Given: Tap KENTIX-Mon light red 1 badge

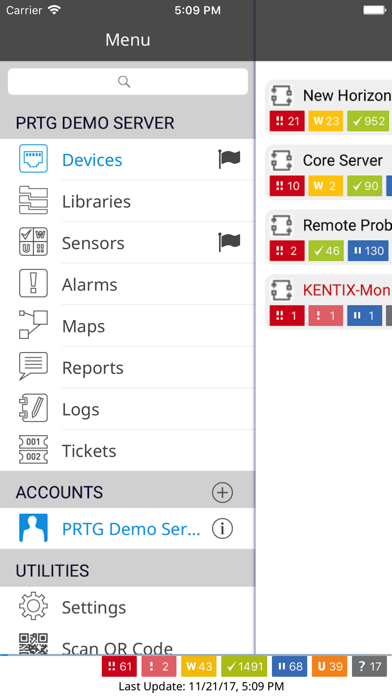Looking at the screenshot, I should [x=325, y=316].
